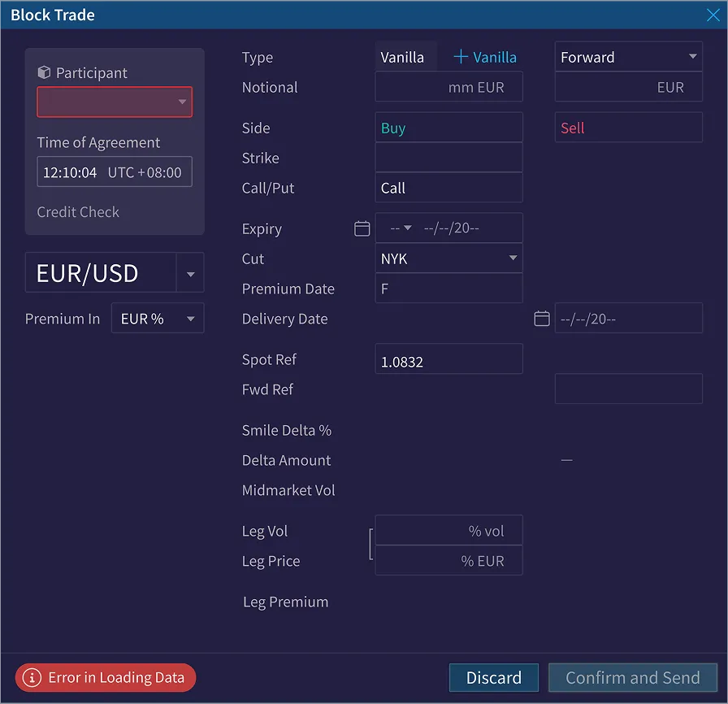Select the Vanilla type tab

coord(401,57)
